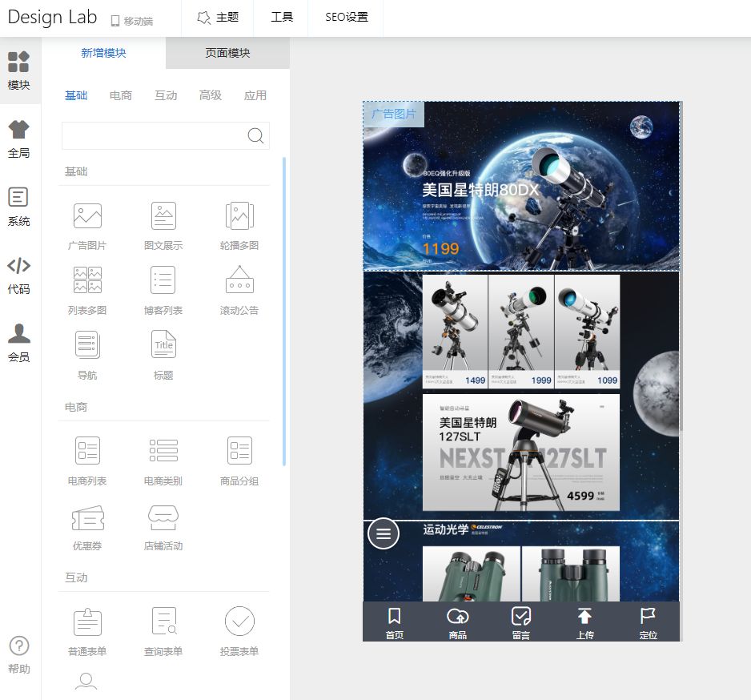Open the 127SLT telescope product card
The image size is (751, 700).
pos(521,453)
